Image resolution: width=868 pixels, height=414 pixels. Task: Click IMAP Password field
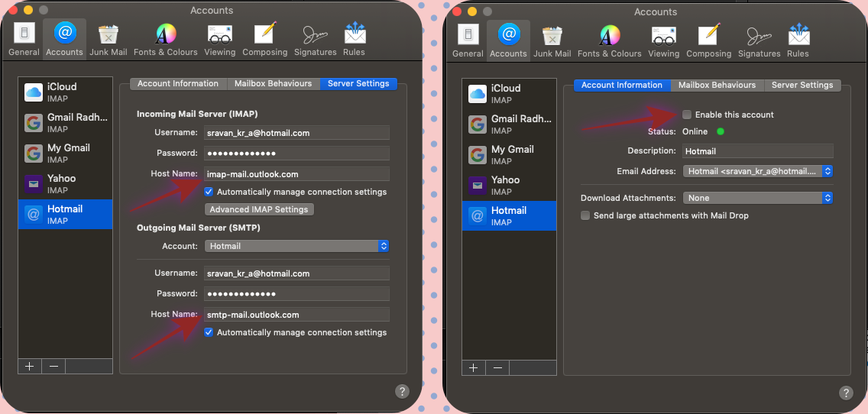pyautogui.click(x=296, y=154)
